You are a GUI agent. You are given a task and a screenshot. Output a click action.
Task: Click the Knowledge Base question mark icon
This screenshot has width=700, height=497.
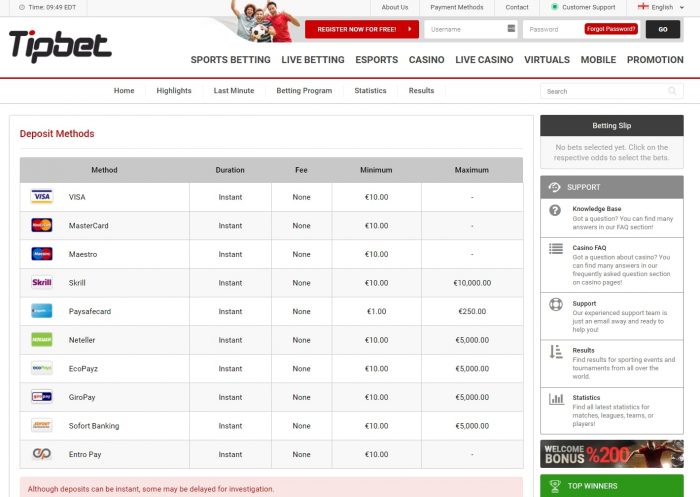click(555, 210)
